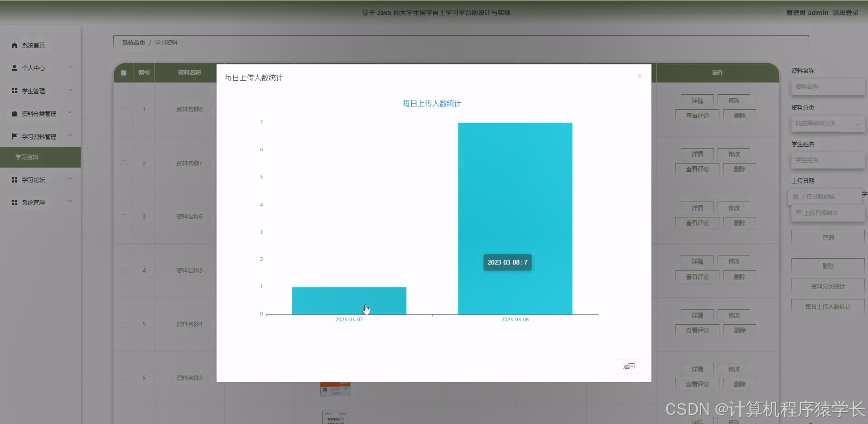The width and height of the screenshot is (868, 424).
Task: Click the 系统首页 breadcrumb link
Action: click(134, 43)
